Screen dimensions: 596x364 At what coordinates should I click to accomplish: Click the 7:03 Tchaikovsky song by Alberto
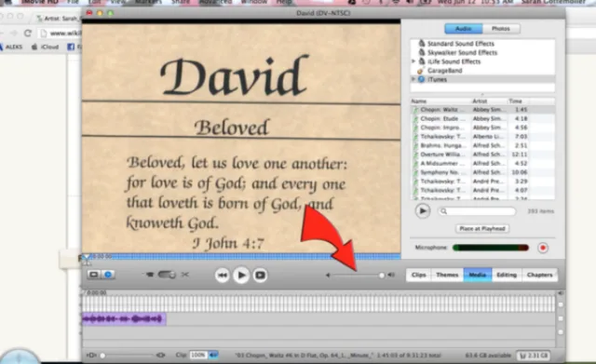[x=482, y=137]
